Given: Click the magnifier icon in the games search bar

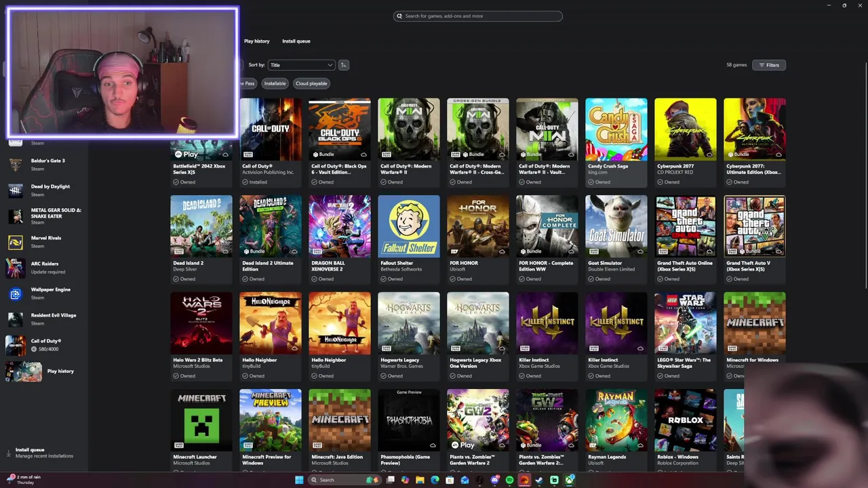Looking at the screenshot, I should (x=399, y=16).
